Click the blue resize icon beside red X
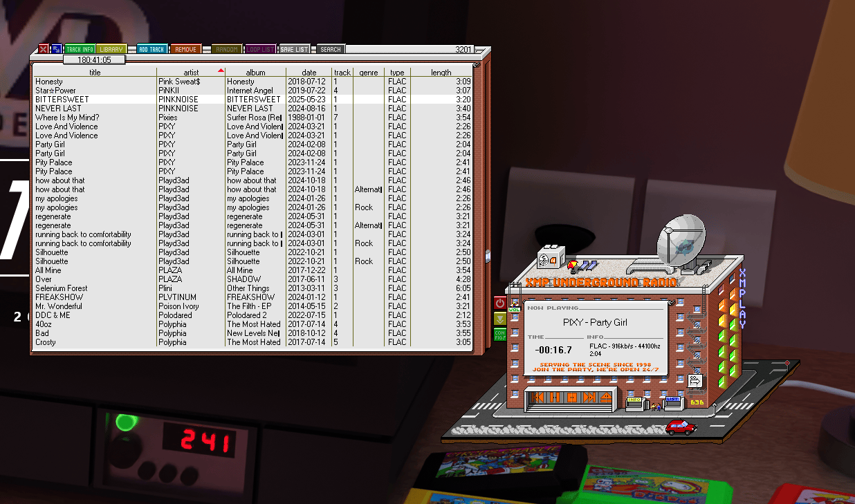This screenshot has height=504, width=855. pyautogui.click(x=56, y=49)
